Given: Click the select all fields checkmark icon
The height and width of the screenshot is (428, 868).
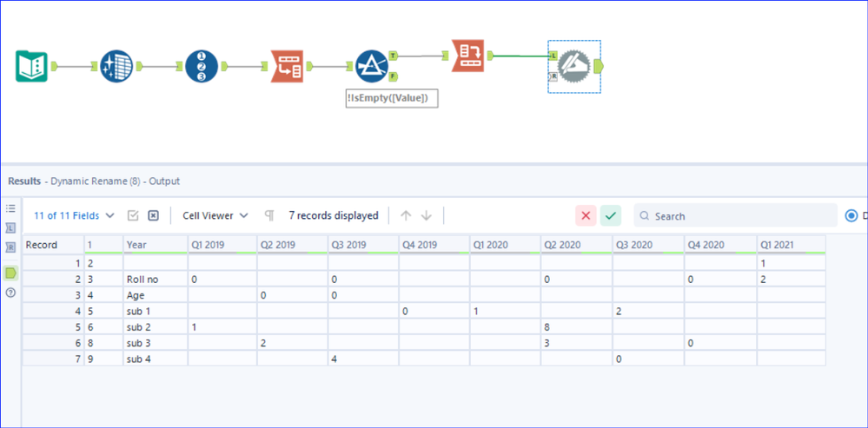Looking at the screenshot, I should coord(133,215).
